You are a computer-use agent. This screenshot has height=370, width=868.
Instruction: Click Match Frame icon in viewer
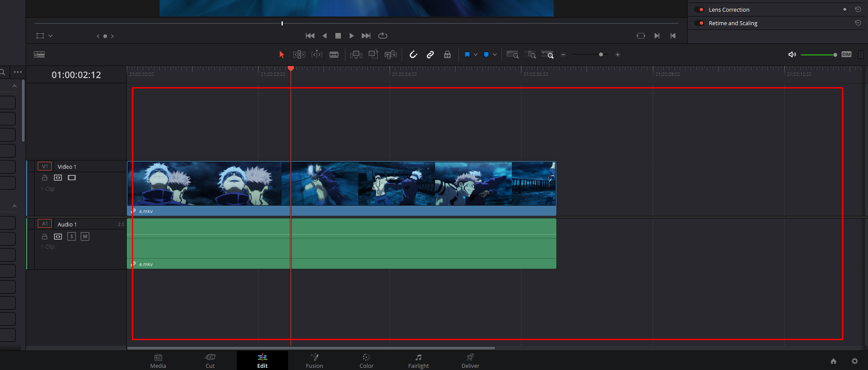pyautogui.click(x=641, y=36)
